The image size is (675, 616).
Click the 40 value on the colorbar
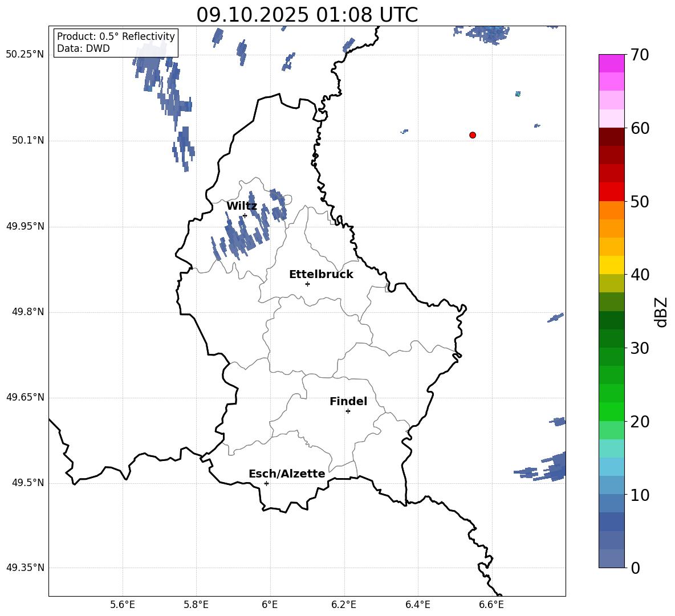click(640, 275)
